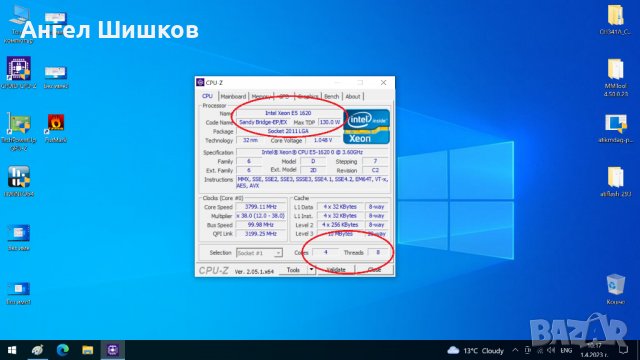Open the CH341A folder on the desktop
Viewport: 640px width, 360px height.
[x=616, y=20]
